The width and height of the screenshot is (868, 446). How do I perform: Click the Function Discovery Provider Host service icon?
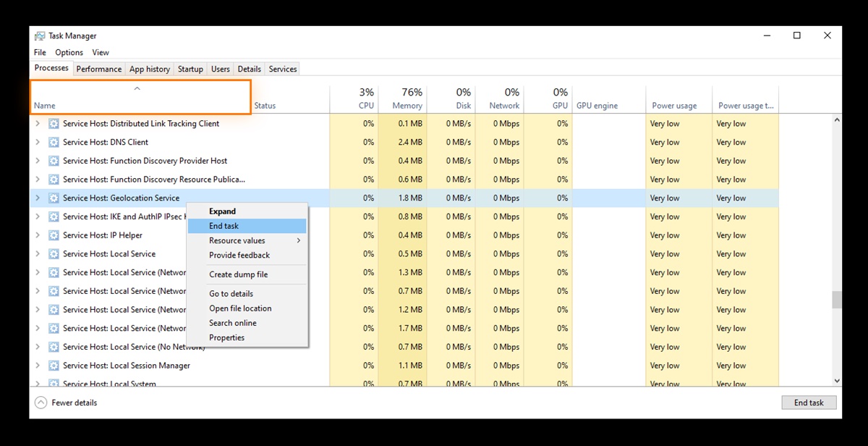pos(53,161)
